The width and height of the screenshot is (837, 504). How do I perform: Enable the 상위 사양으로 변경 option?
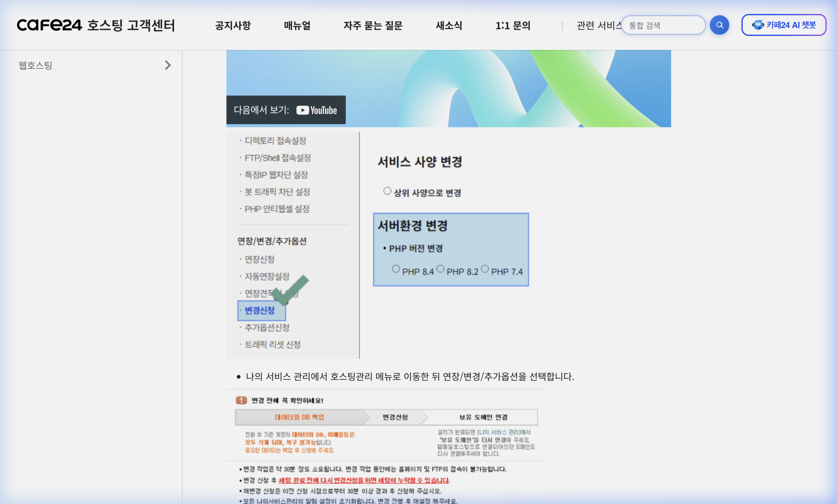[x=387, y=191]
